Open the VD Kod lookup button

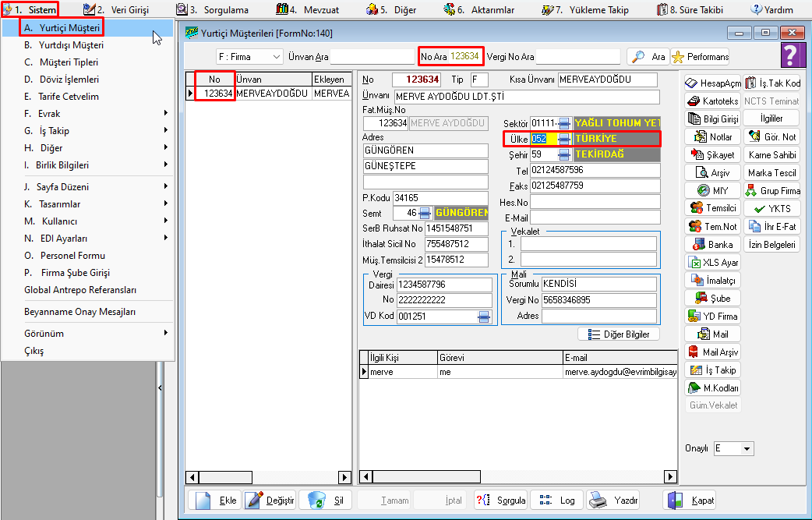[x=484, y=317]
